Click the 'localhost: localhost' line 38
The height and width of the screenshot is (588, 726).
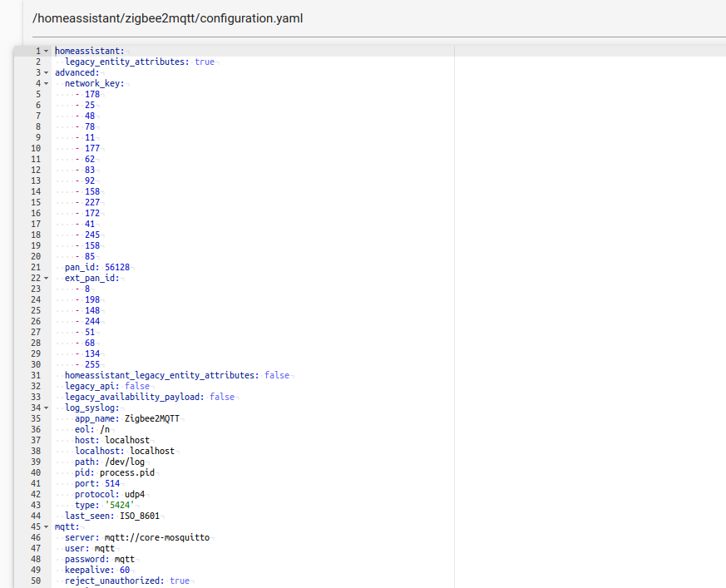click(x=125, y=451)
